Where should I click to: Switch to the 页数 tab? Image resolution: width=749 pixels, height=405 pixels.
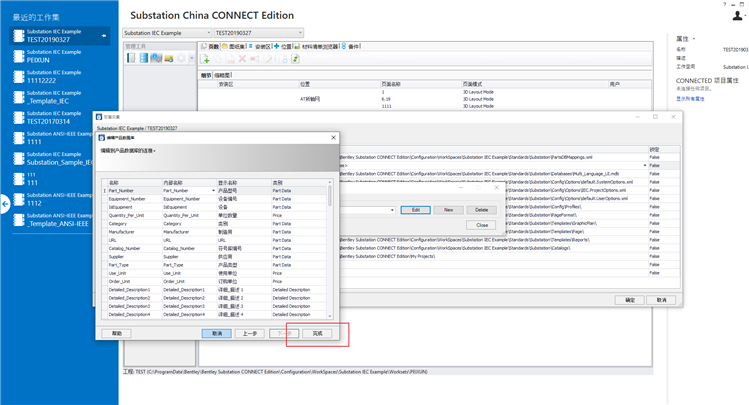[210, 46]
